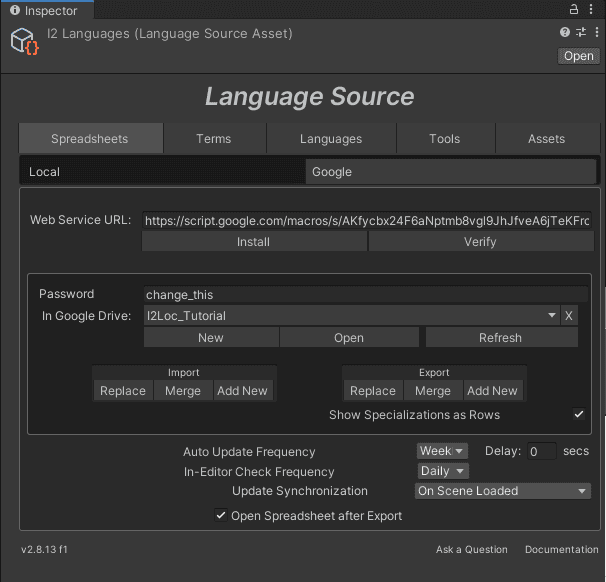Click the preset sliders icon in header

[581, 32]
